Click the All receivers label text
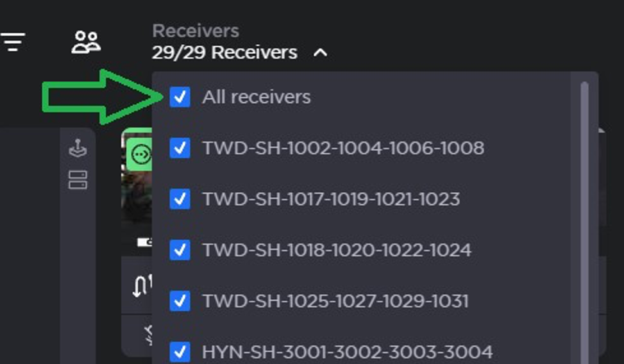The width and height of the screenshot is (624, 364). (x=257, y=97)
